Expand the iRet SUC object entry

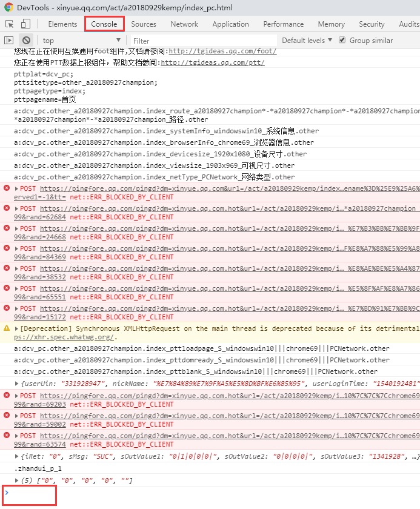click(x=16, y=456)
